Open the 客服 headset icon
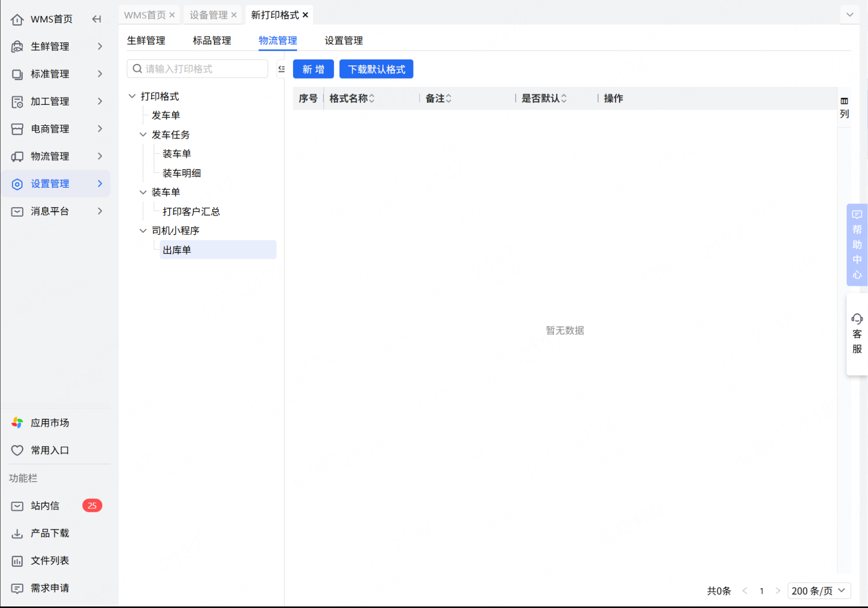This screenshot has width=868, height=608. pyautogui.click(x=857, y=320)
